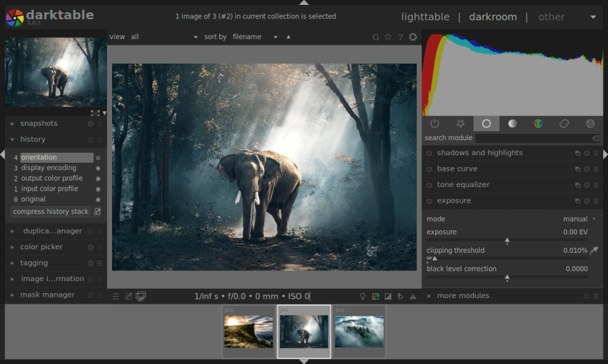
Task: Open second darkroom window display icon
Action: pos(141,297)
